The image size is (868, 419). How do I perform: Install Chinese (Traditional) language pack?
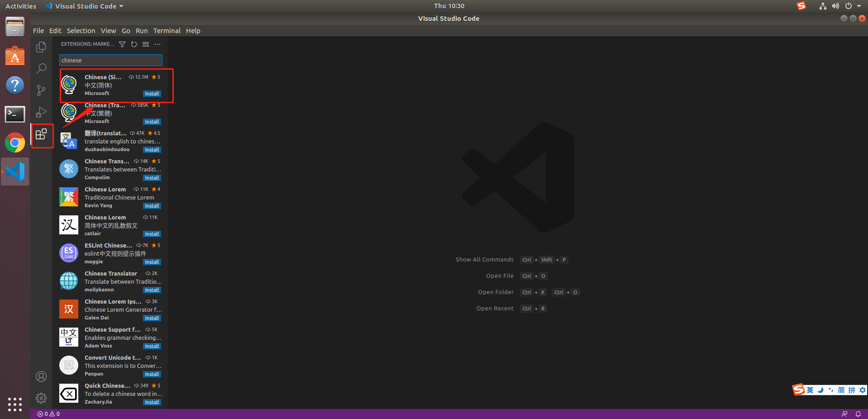(x=152, y=122)
